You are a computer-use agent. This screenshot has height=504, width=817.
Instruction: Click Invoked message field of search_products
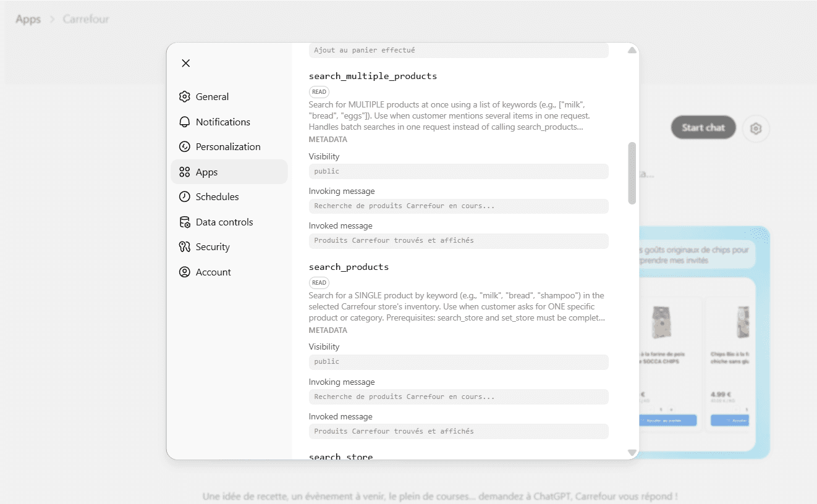tap(459, 431)
